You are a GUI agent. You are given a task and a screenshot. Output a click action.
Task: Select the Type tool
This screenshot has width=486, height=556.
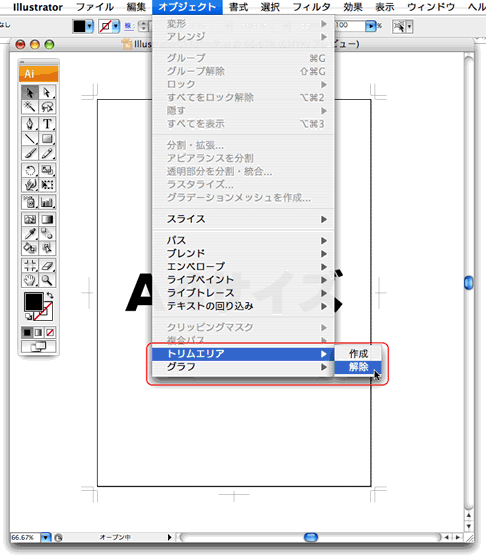click(x=47, y=124)
